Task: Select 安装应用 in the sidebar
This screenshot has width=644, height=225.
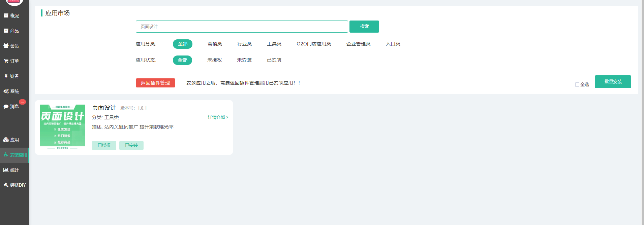Action: tap(15, 155)
